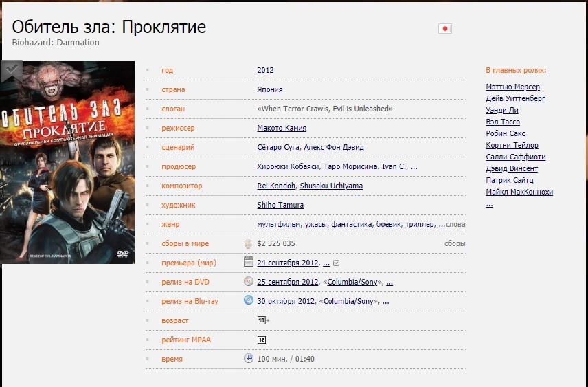Expand the full cast list ellipsis
This screenshot has height=387, width=588.
488,204
